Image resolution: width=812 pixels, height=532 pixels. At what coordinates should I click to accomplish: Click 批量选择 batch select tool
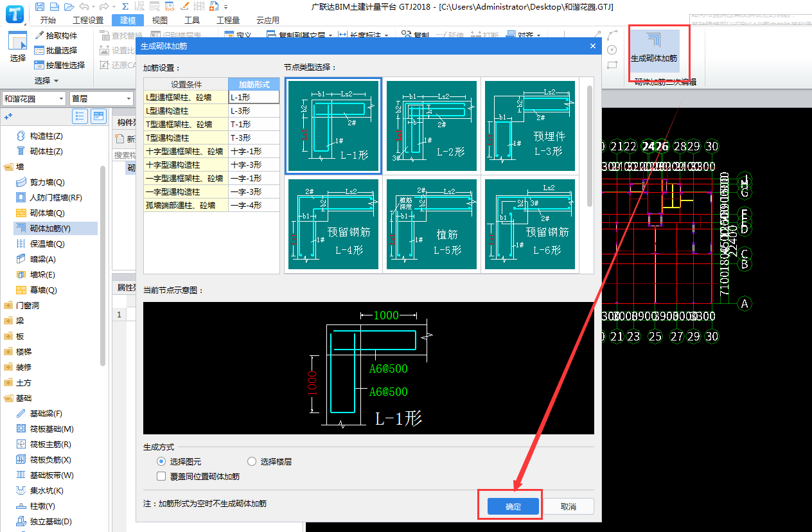[x=56, y=50]
